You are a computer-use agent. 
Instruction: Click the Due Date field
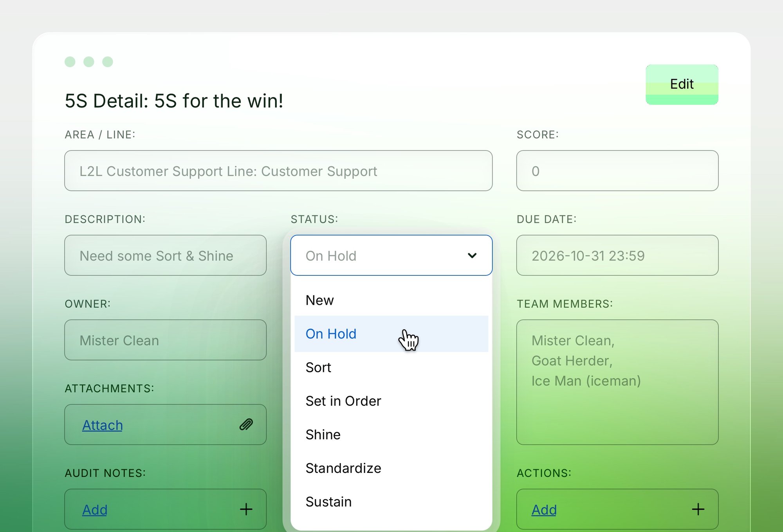[x=617, y=255]
